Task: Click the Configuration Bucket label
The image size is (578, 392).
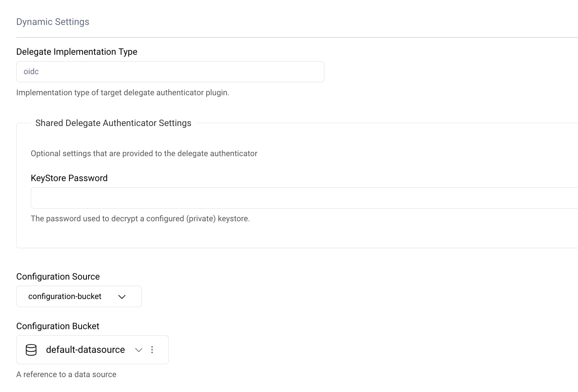Action: click(x=58, y=326)
